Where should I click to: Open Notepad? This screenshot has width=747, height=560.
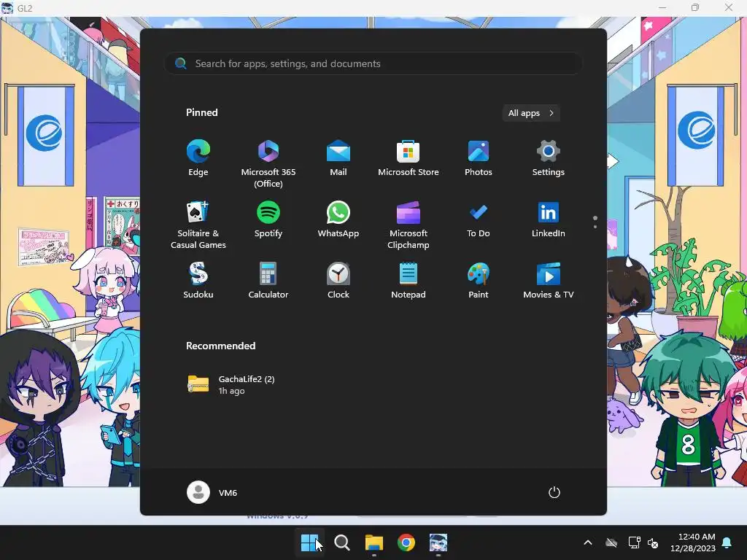coord(409,281)
